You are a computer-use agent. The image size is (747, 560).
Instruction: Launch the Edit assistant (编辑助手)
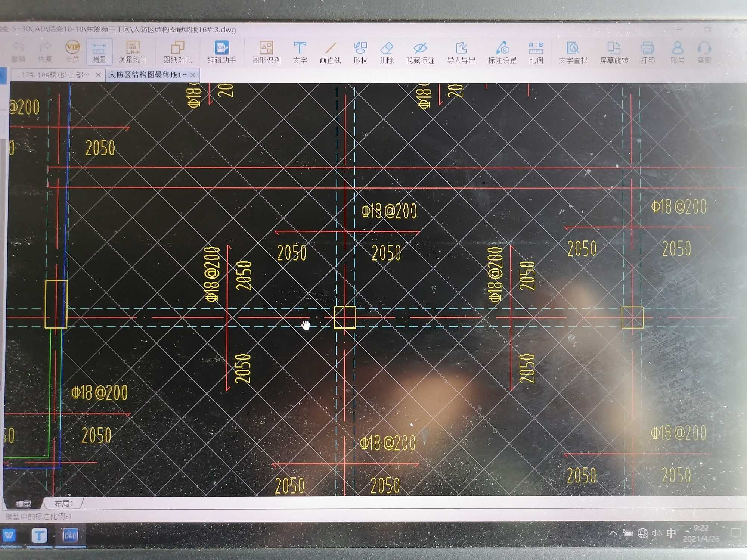pyautogui.click(x=222, y=52)
